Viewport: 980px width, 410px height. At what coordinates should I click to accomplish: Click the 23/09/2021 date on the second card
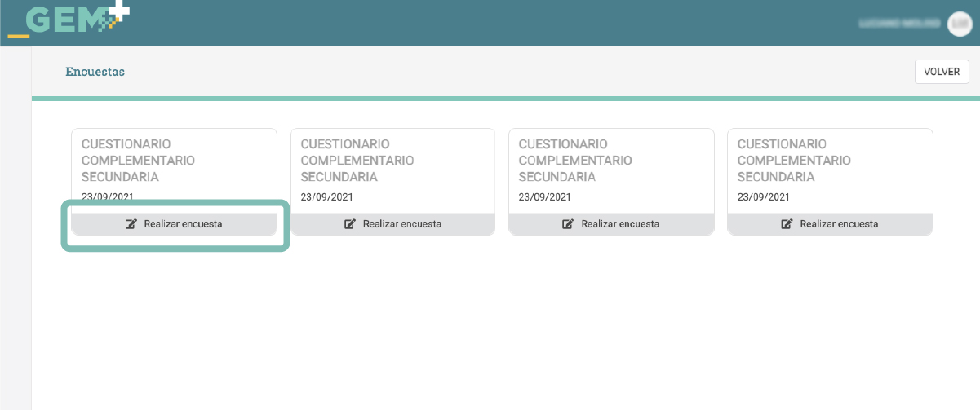coord(326,197)
